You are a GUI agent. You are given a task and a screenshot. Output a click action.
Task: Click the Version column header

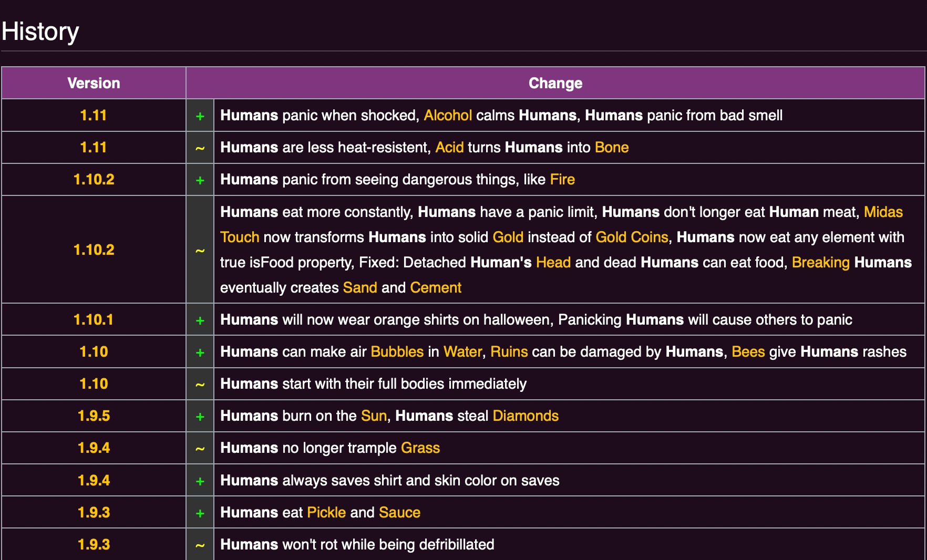click(94, 83)
